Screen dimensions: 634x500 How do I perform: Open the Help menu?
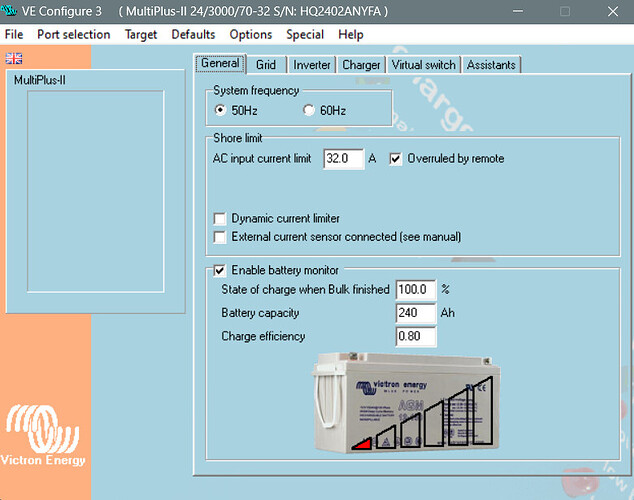(x=351, y=34)
